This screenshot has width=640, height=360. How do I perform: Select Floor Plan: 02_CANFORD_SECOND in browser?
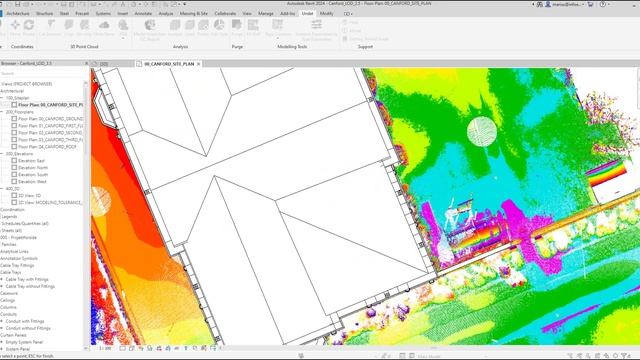coord(50,133)
